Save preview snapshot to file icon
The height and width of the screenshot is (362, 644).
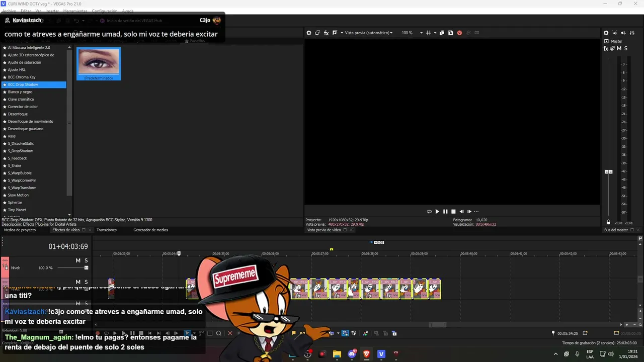click(450, 33)
